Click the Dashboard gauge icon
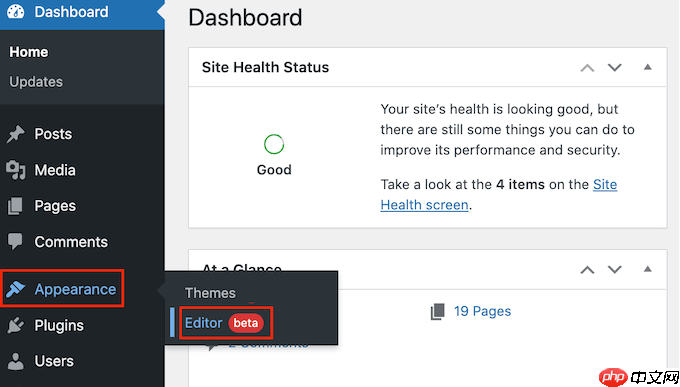This screenshot has height=387, width=680. 16,12
